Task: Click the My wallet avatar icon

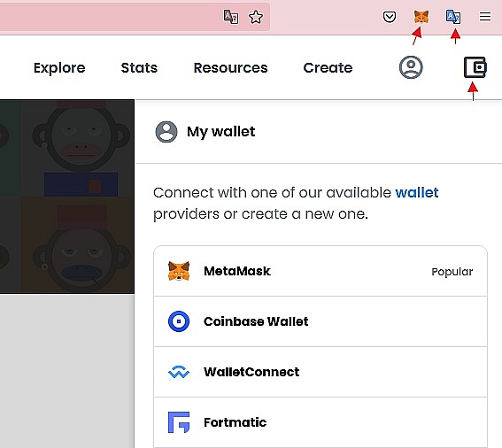Action: coord(166,132)
